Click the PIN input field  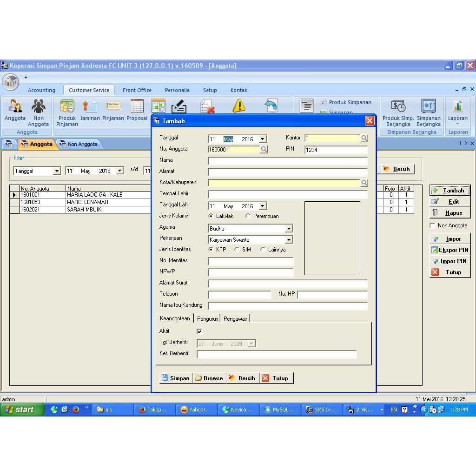pyautogui.click(x=336, y=150)
